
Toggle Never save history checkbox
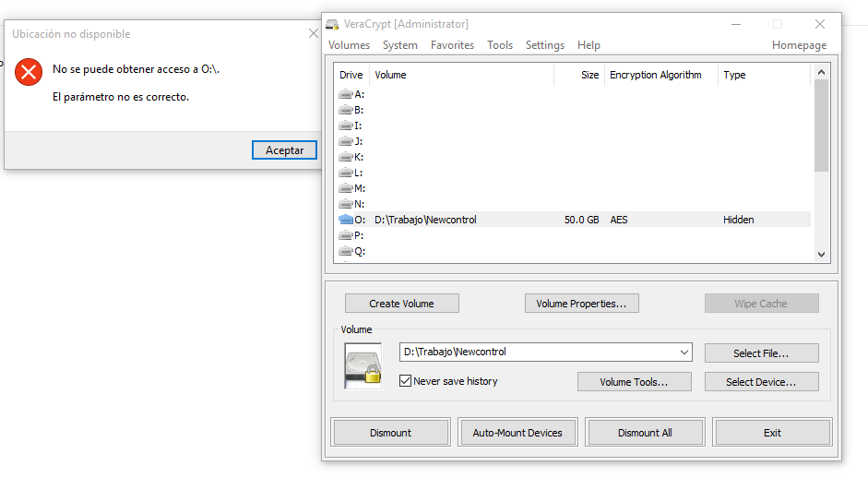(x=405, y=381)
